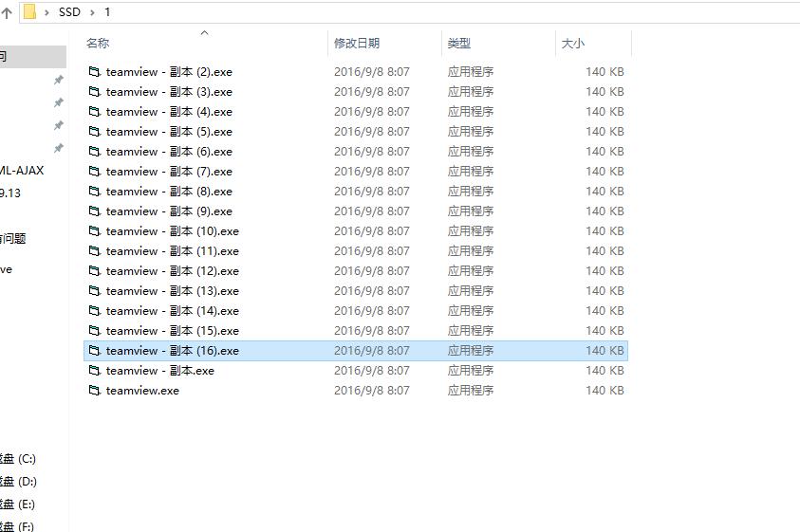Screen dimensions: 800x532
Task: Select file name teamview - 副本 (16).exe
Action: click(x=173, y=351)
